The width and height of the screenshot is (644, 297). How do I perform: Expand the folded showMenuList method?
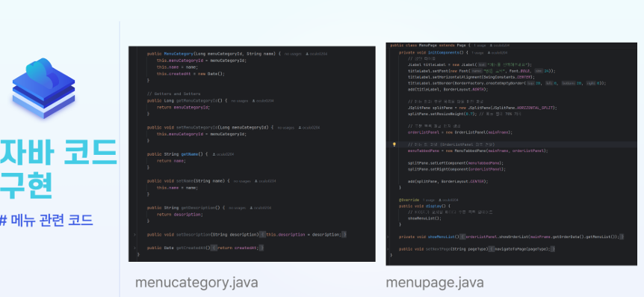click(x=388, y=237)
